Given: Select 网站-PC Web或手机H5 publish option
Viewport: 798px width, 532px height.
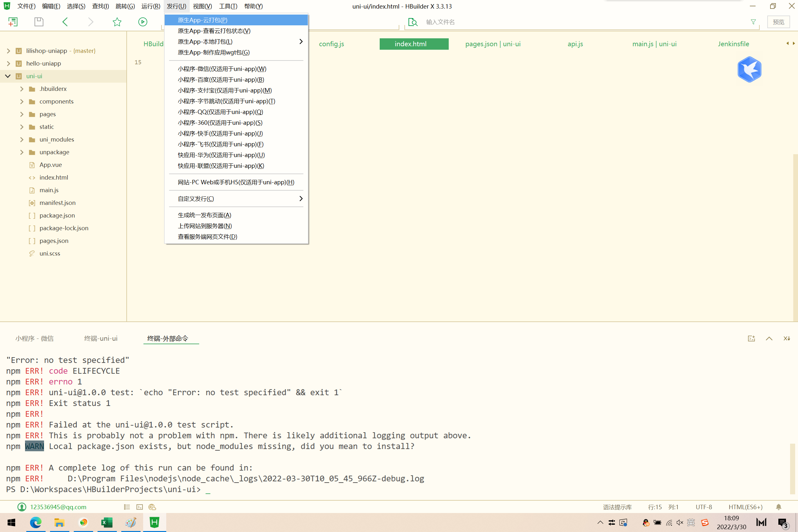Looking at the screenshot, I should [236, 182].
